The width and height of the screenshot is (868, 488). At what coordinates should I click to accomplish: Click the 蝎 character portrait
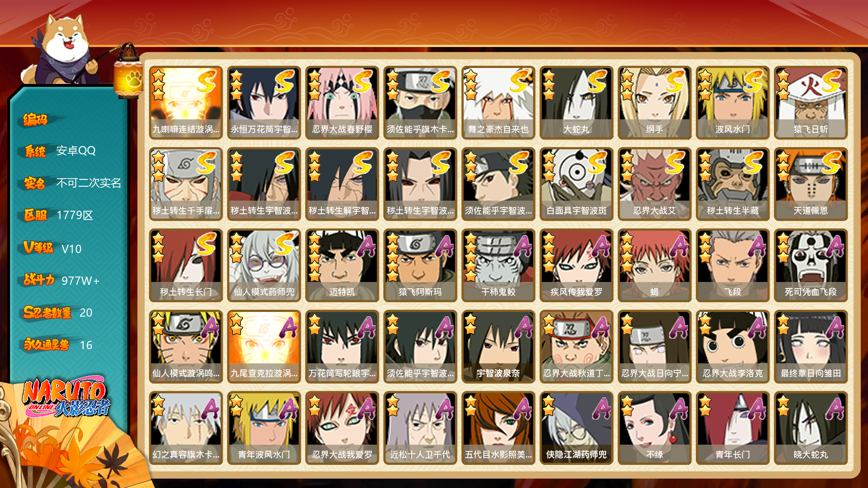click(654, 265)
